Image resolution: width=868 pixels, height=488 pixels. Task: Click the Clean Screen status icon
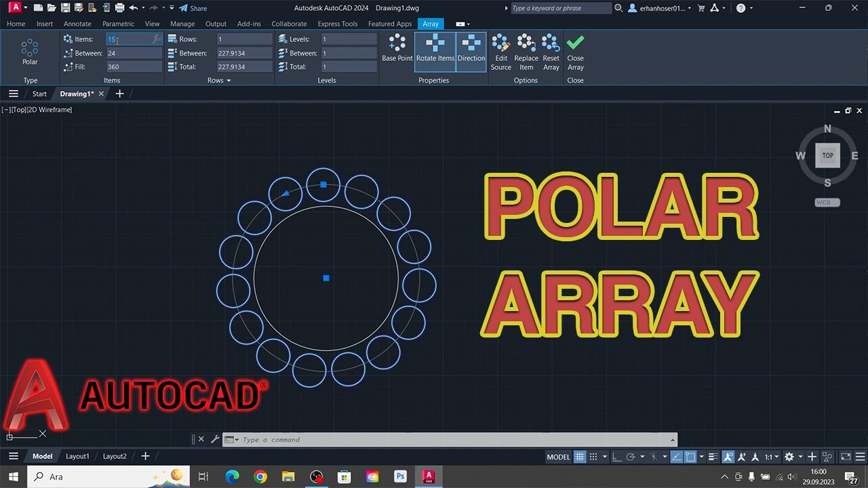point(846,457)
